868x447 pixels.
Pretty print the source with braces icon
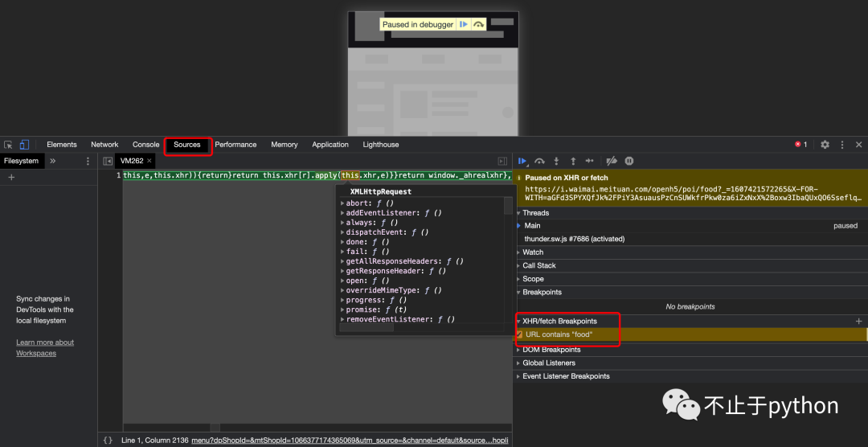point(108,440)
